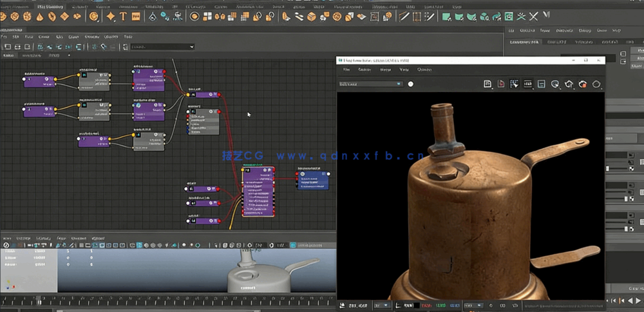Toggle the white circle button beside render view dropdown
644x312 pixels.
(410, 84)
